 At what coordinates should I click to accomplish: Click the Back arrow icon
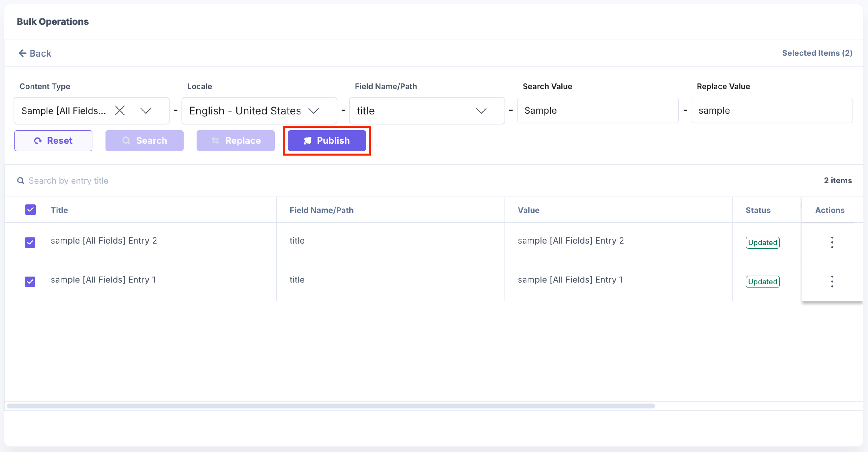pos(23,53)
